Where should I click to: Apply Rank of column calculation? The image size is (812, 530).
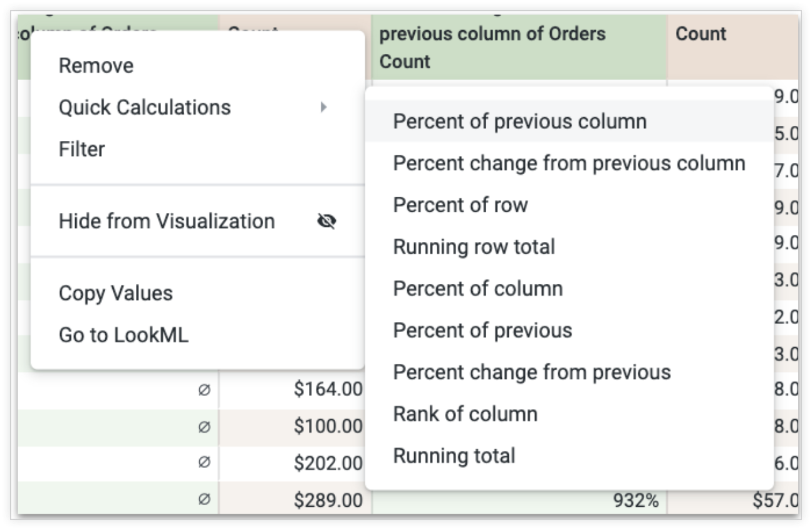coord(465,414)
